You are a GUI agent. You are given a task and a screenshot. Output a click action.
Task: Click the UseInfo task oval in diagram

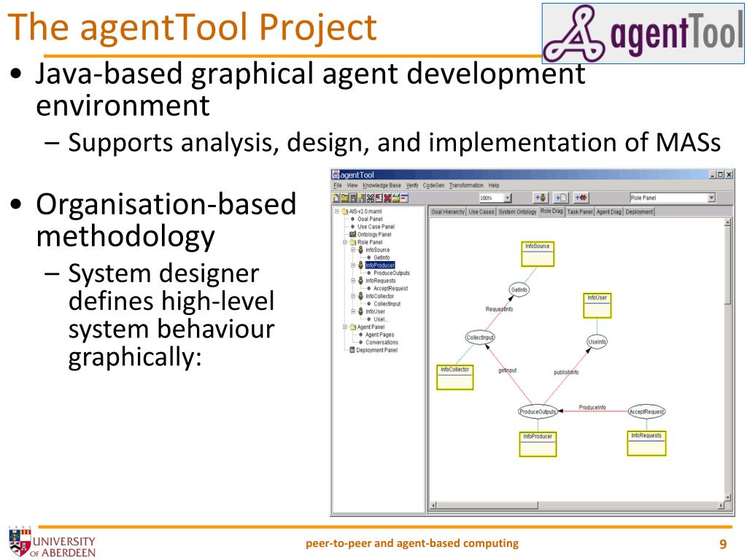coord(597,341)
